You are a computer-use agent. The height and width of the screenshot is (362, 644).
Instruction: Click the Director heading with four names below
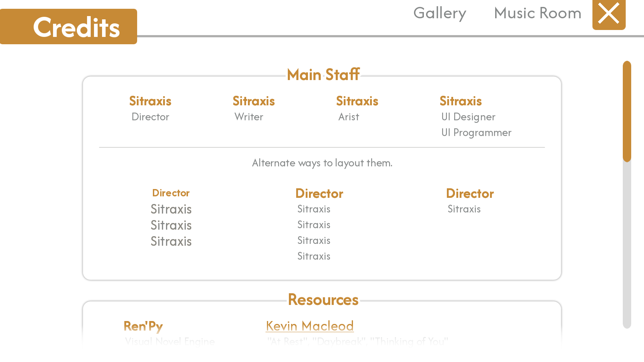319,193
